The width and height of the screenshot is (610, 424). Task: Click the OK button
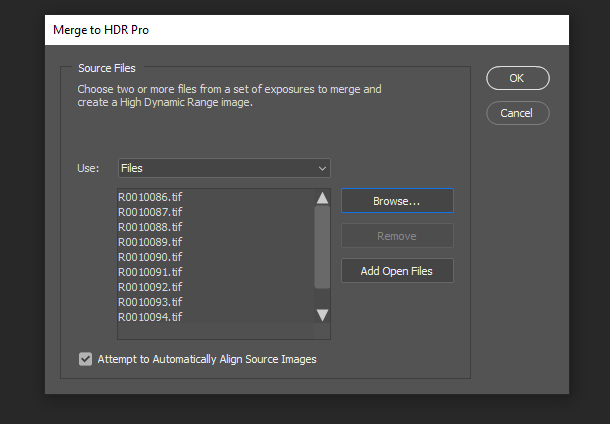[517, 78]
